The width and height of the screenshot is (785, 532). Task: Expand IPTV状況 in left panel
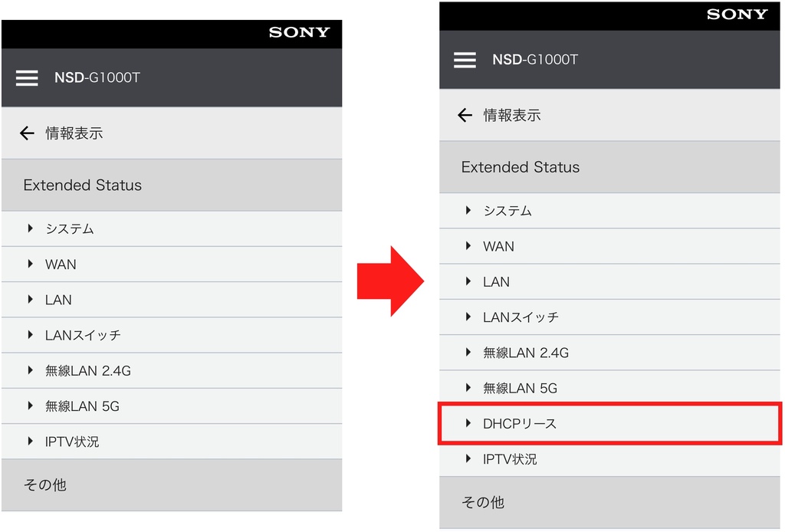pos(172,442)
